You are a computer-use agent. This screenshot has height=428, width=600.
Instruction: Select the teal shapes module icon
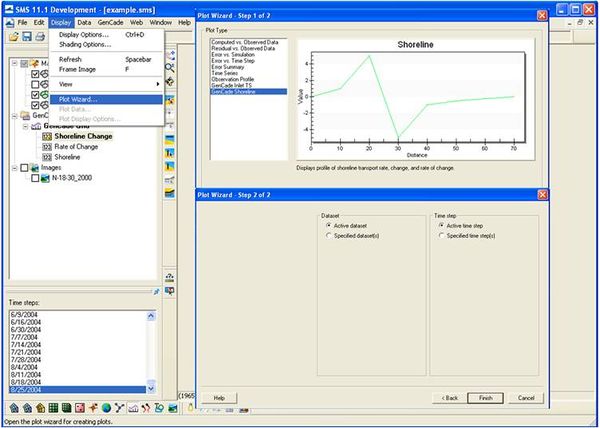[x=159, y=408]
